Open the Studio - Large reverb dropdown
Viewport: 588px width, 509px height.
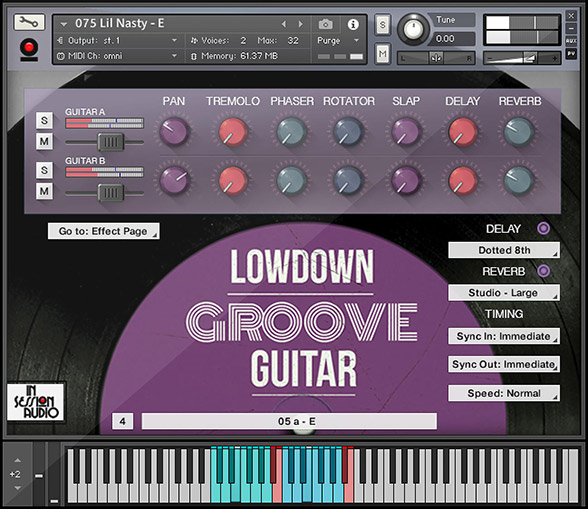pos(504,293)
